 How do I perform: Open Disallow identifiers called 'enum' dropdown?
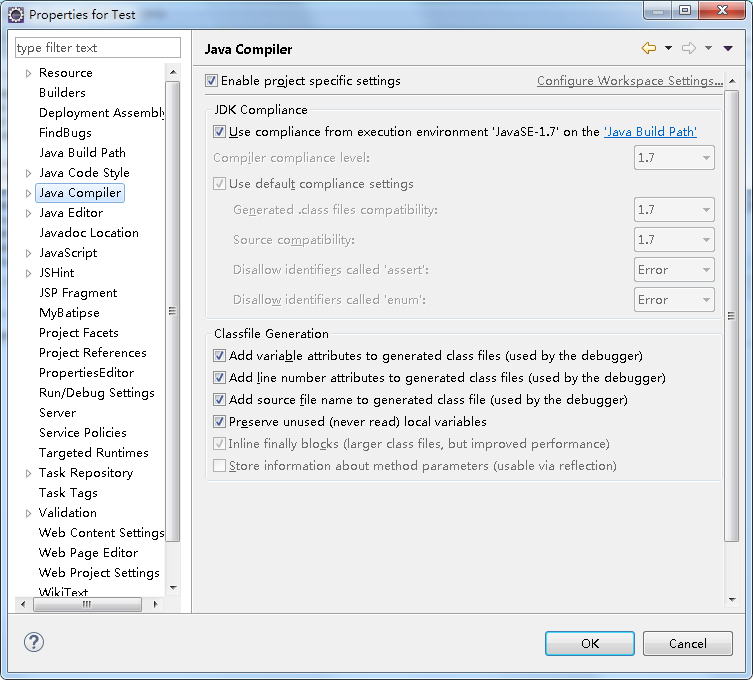674,300
